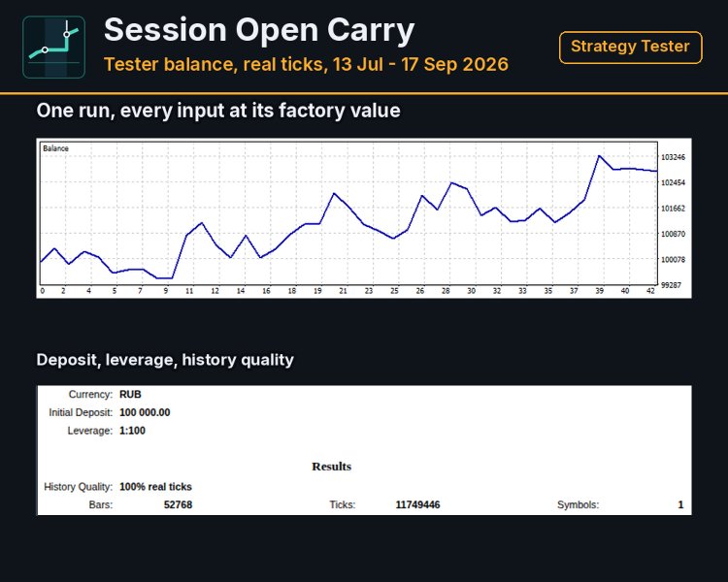Screen dimensions: 728x582
Task: Select the 100 000.00 deposit value
Action: 145,412
